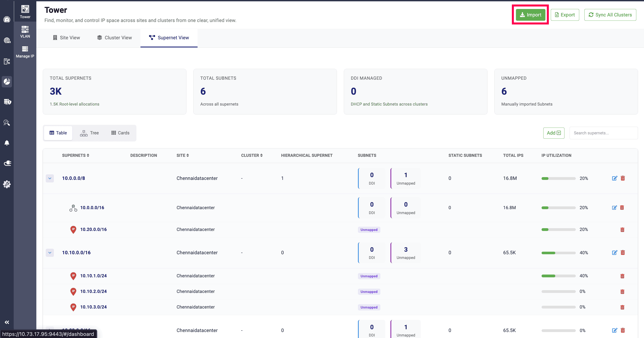This screenshot has width=644, height=338.
Task: Click Sync All Clusters button
Action: click(610, 15)
